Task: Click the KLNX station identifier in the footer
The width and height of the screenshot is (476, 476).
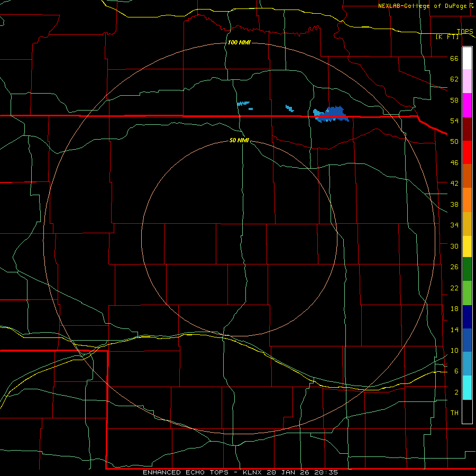Action: point(253,472)
